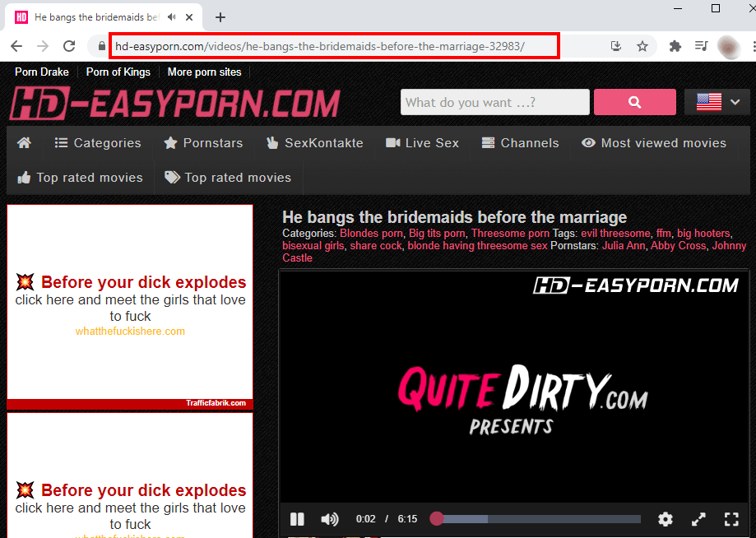Viewport: 756px width, 538px height.
Task: Pause the video playback
Action: [x=297, y=519]
